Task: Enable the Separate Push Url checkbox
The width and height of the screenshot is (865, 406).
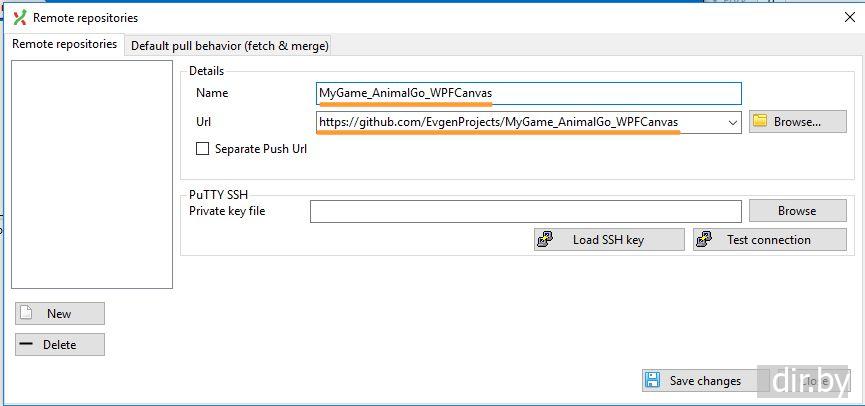Action: [x=202, y=149]
